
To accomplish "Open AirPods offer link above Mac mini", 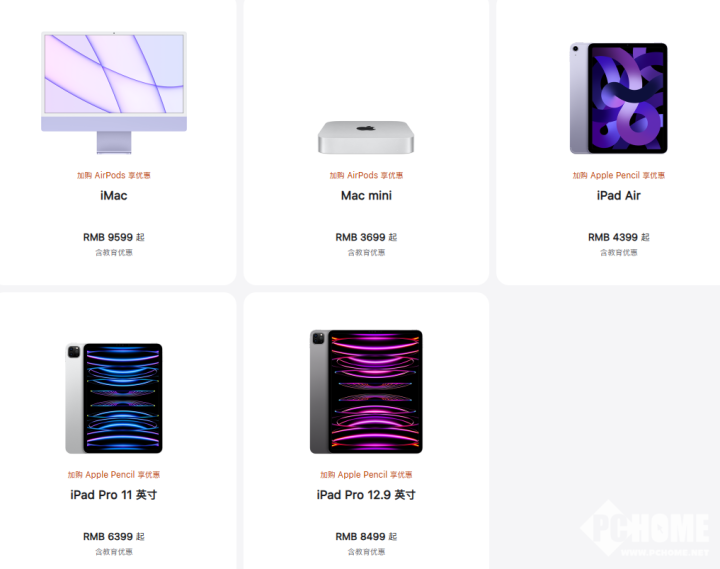I will [366, 175].
